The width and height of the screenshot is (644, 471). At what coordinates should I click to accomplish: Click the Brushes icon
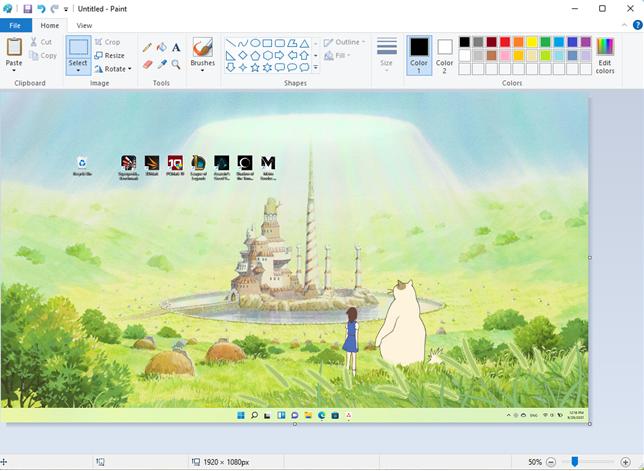coord(202,48)
